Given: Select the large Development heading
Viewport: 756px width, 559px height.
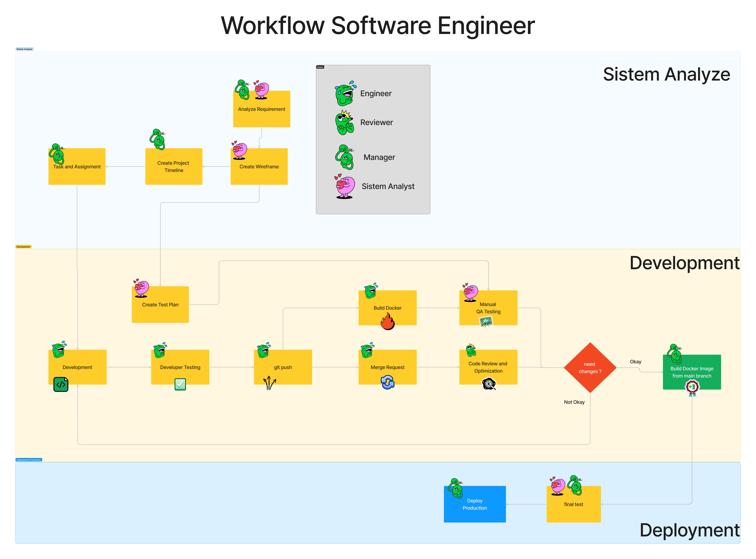Looking at the screenshot, I should click(685, 263).
